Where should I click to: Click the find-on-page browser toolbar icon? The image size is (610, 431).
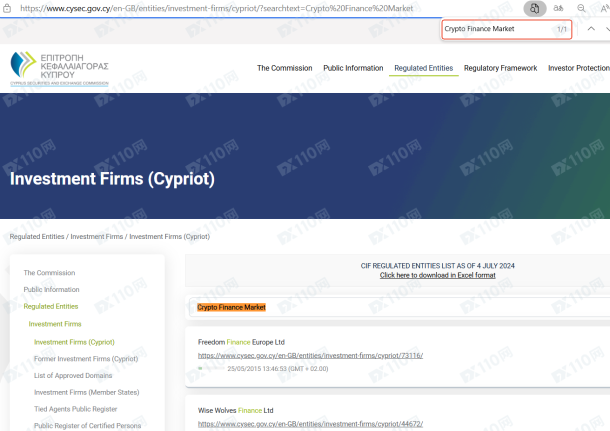pos(535,7)
